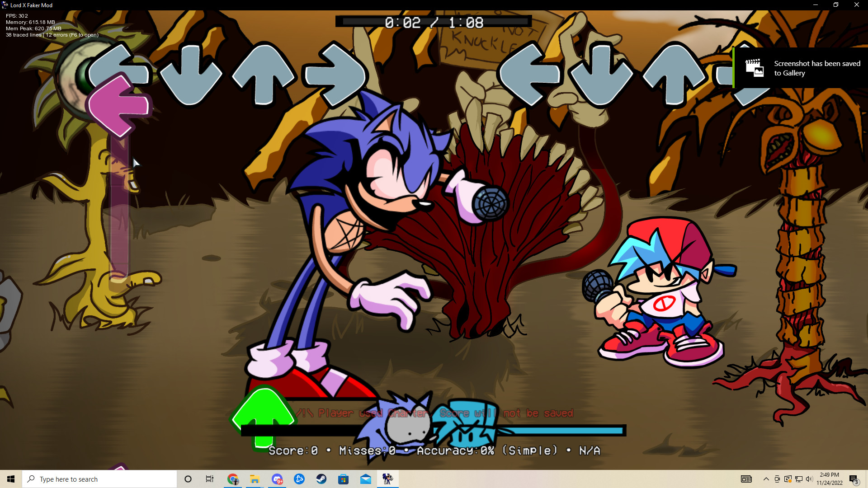Click the traced lines errors debug text

tap(52, 35)
